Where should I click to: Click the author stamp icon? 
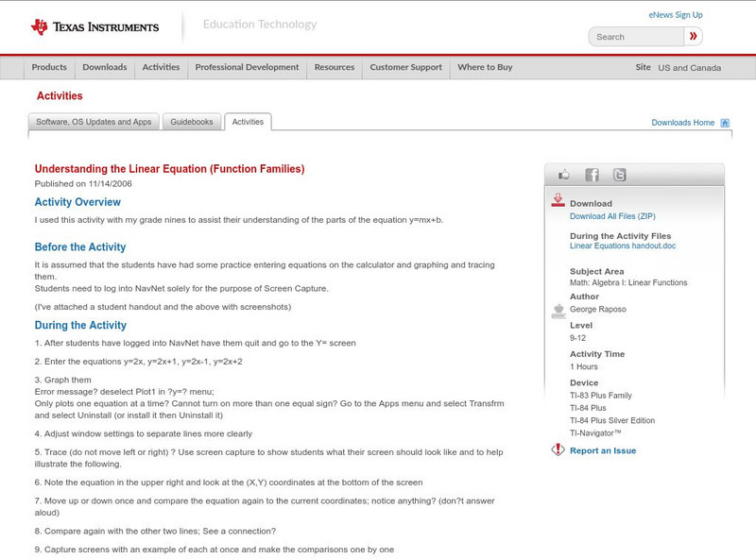click(558, 312)
